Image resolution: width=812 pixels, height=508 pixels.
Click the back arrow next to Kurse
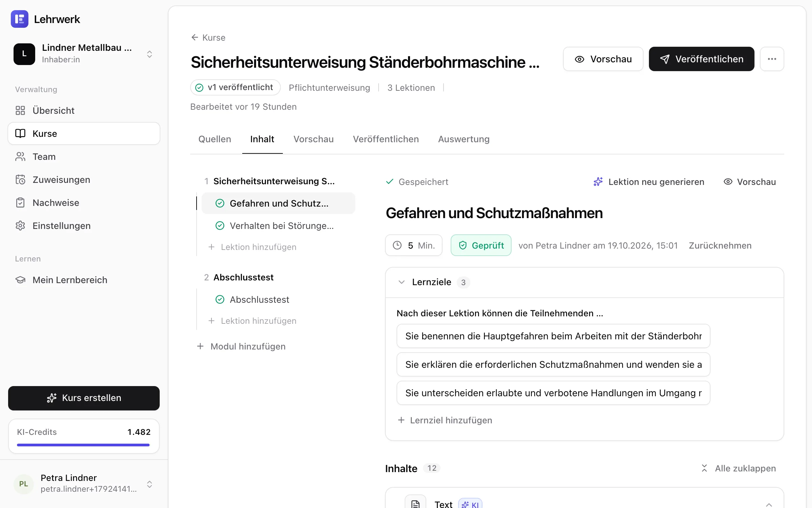[x=195, y=37]
